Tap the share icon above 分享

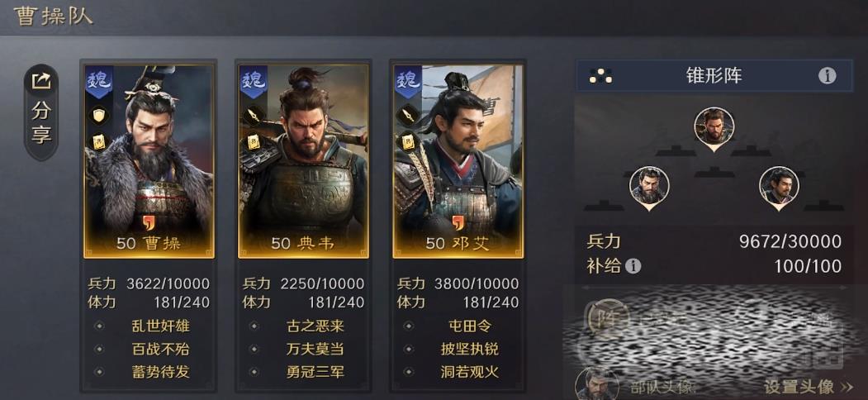tap(41, 82)
